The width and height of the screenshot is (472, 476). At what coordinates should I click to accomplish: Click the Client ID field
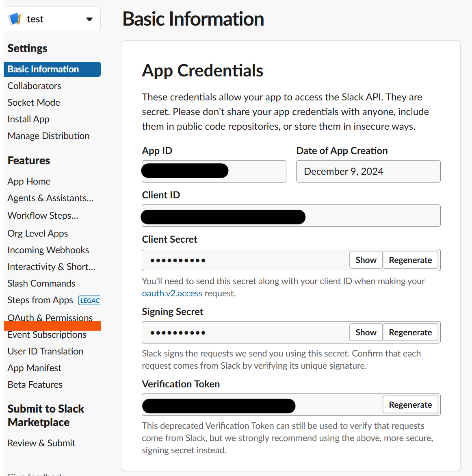click(x=291, y=215)
